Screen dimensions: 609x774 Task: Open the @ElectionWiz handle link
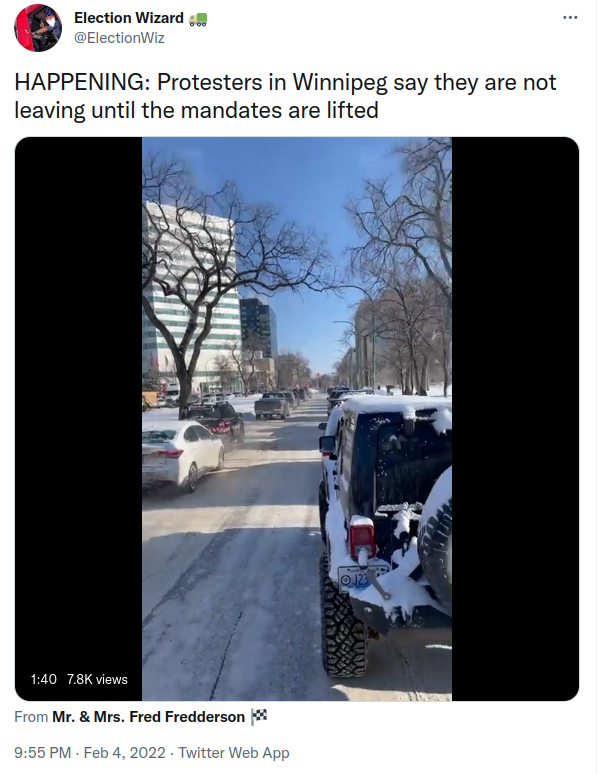119,38
